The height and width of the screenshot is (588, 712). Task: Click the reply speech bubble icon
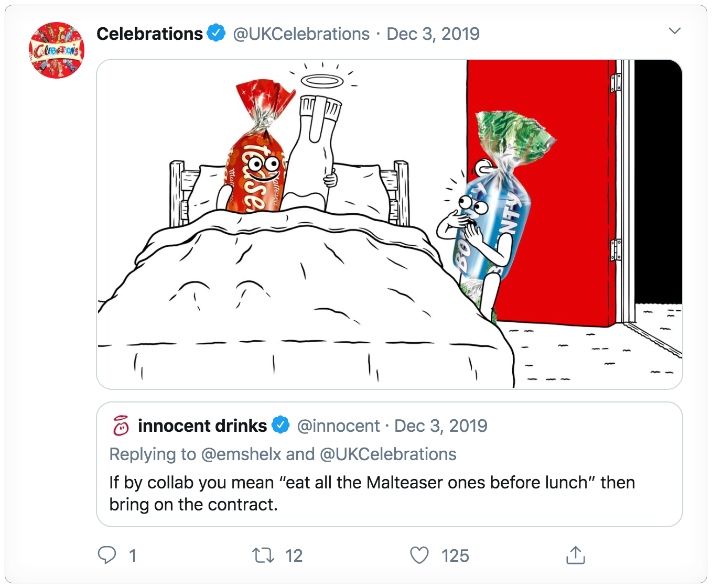coord(107,555)
